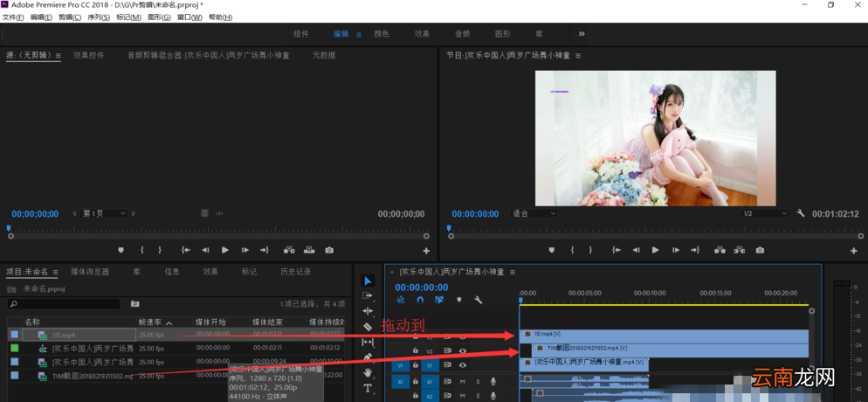This screenshot has height=402, width=868.
Task: Mark In point in the Program monitor
Action: click(573, 250)
